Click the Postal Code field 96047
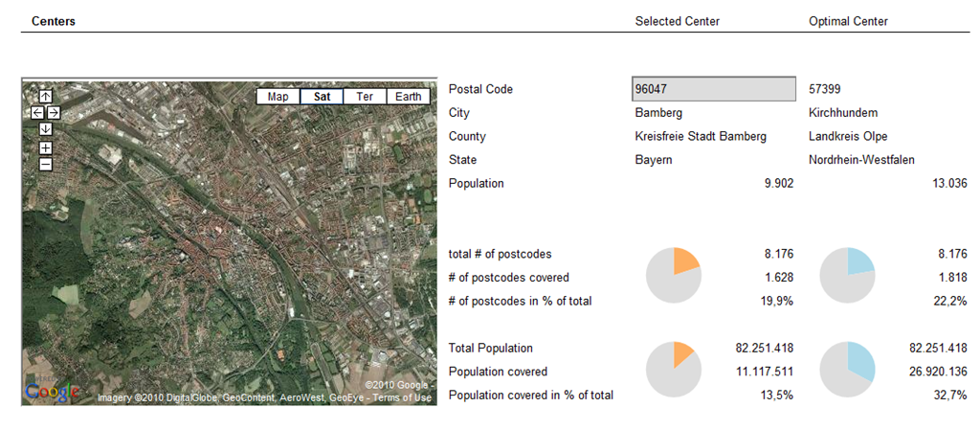The width and height of the screenshot is (980, 430). [x=714, y=89]
